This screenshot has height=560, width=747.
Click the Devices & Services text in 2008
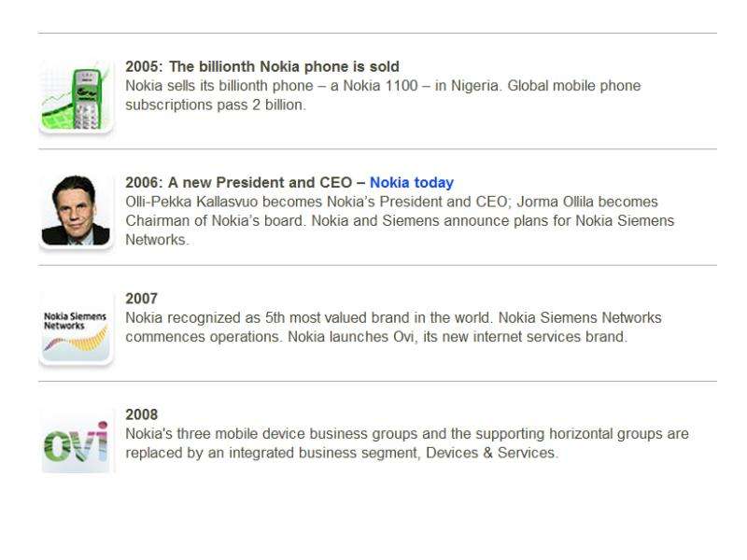[x=492, y=453]
